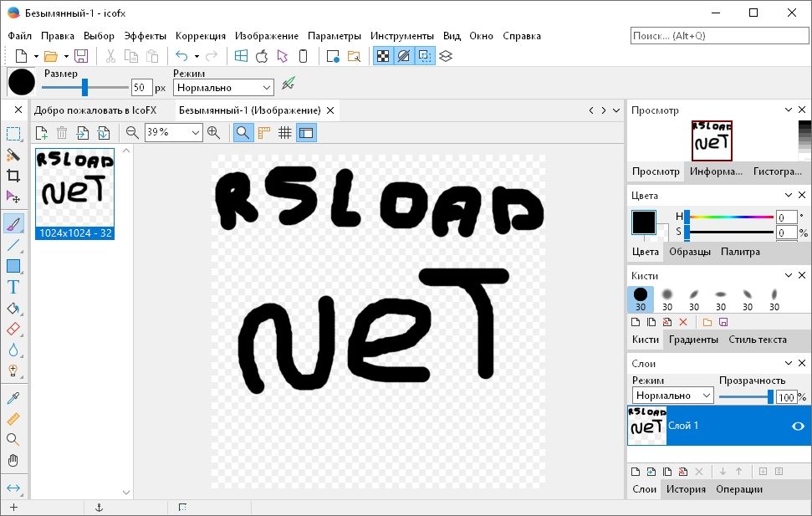Screen dimensions: 812x516
Task: Select the magic wand tool
Action: (13, 155)
